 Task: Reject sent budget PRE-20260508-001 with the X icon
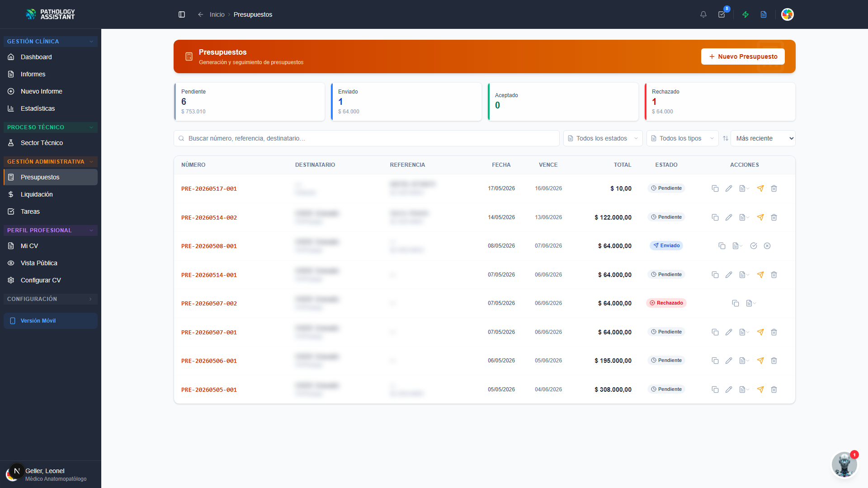pos(767,246)
